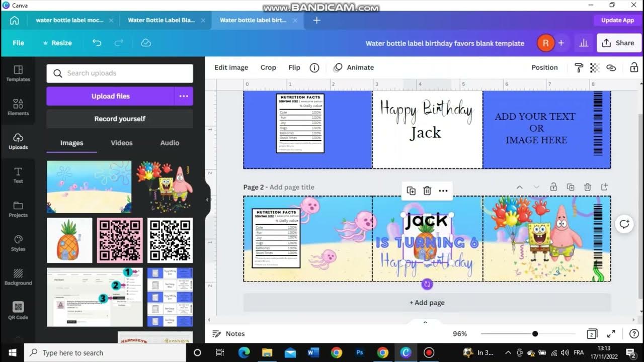This screenshot has width=644, height=362.
Task: Add a new page after page 2 icon
Action: point(604,187)
